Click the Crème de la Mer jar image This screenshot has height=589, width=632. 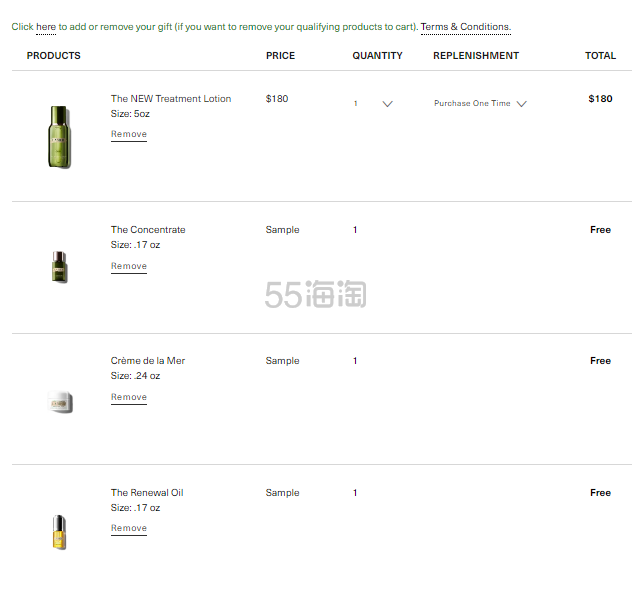pyautogui.click(x=59, y=401)
